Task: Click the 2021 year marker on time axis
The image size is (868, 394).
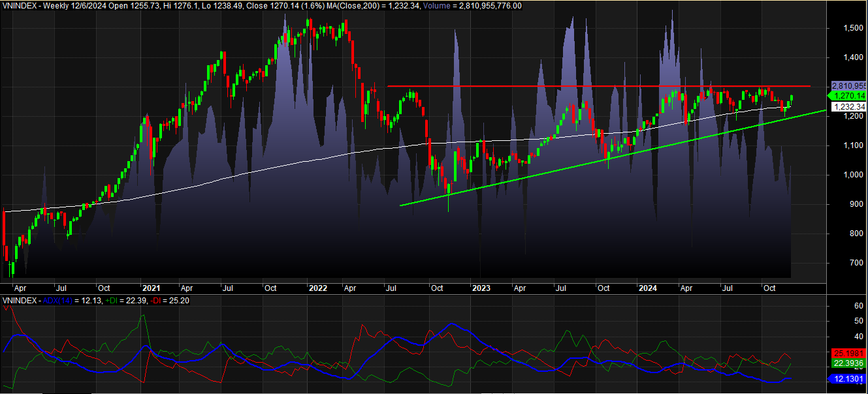Action: point(151,288)
